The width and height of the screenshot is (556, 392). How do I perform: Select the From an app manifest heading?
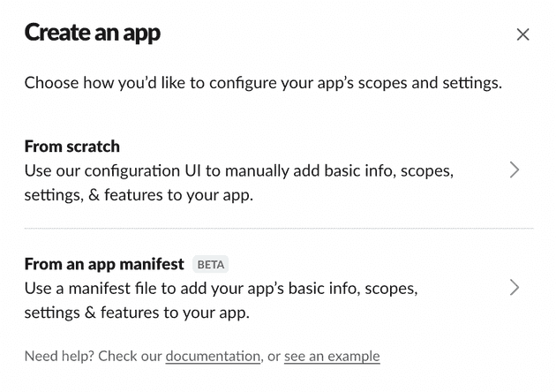pyautogui.click(x=104, y=264)
